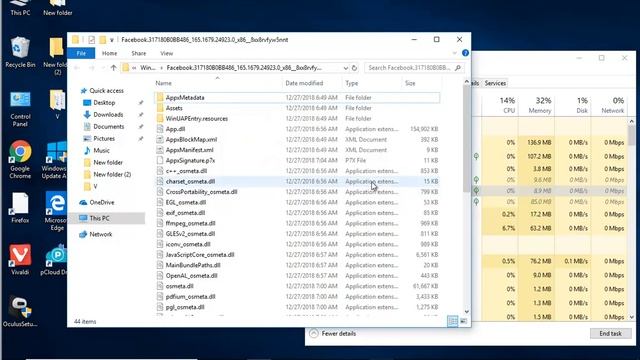Screen dimensions: 640x360
Task: Open the View ribbon tab
Action: tap(167, 53)
